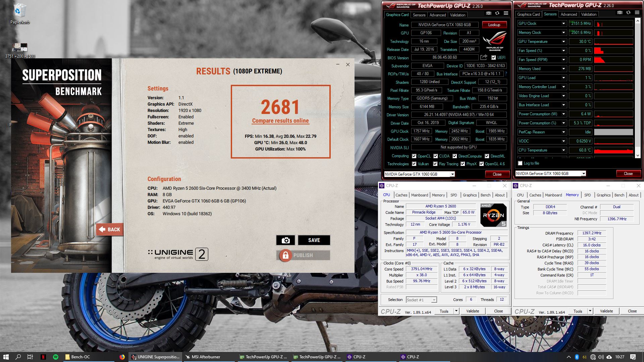Expand the GPU Clock sensor dropdown
644x362 pixels.
click(x=563, y=23)
